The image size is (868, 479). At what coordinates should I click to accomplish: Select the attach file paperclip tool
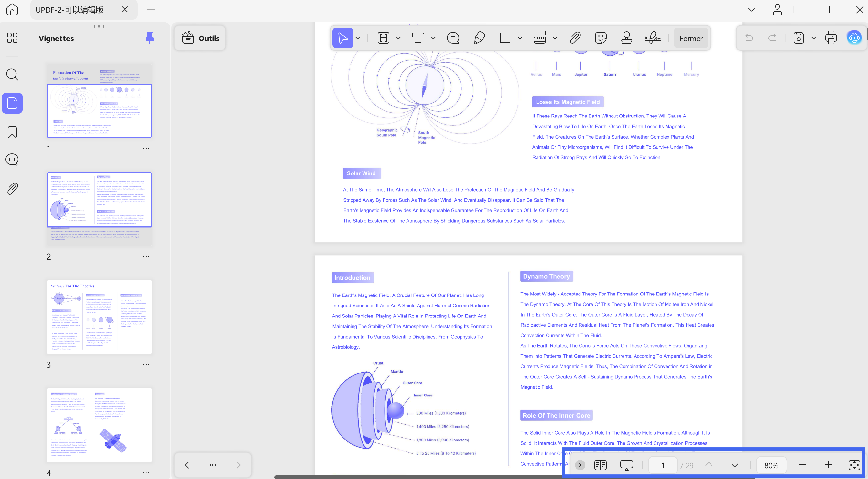tap(575, 38)
